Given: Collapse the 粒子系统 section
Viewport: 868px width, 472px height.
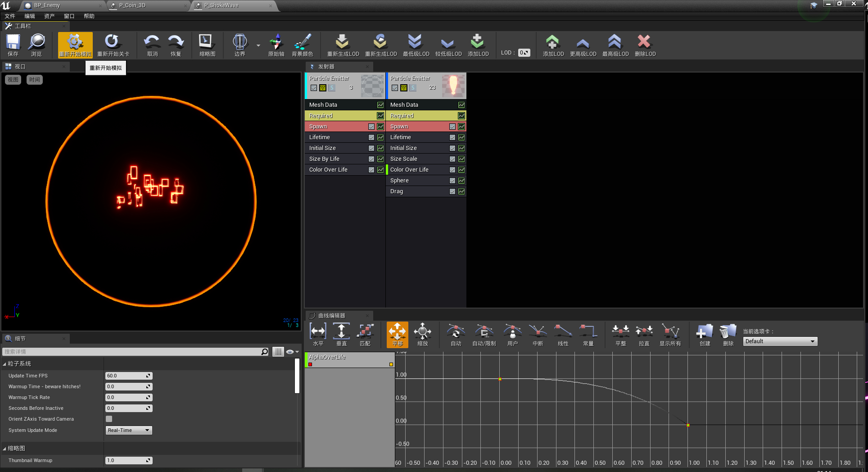Looking at the screenshot, I should click(5, 364).
